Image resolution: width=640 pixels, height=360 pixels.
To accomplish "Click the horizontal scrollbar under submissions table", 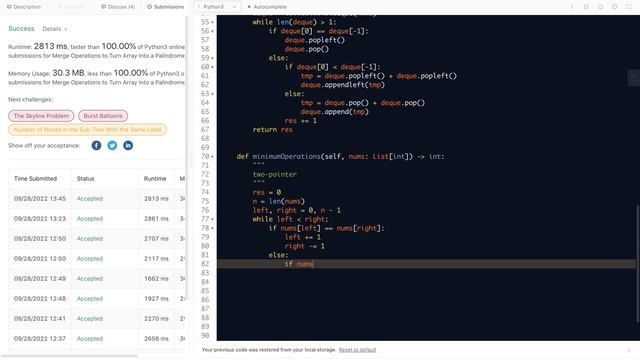I will tap(69, 356).
